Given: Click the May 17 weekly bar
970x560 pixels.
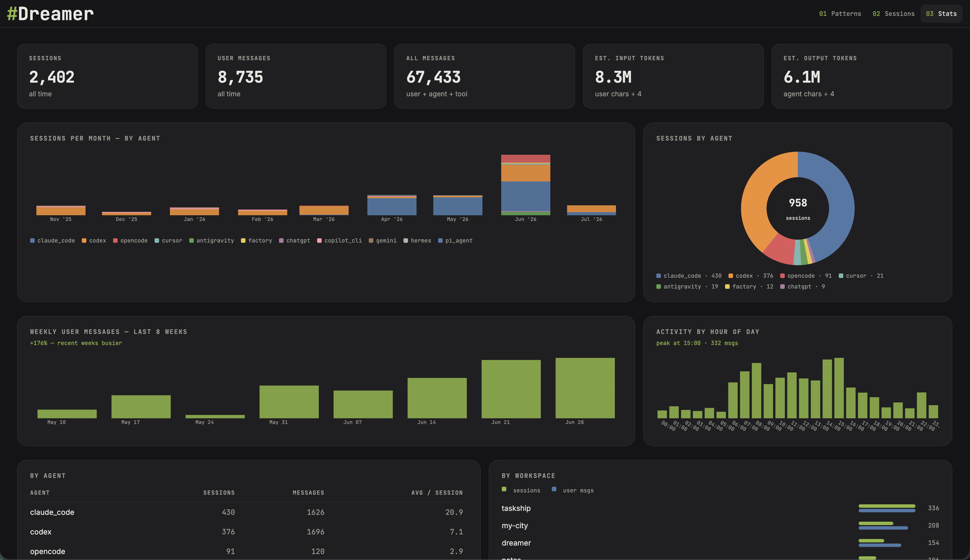Looking at the screenshot, I should [x=141, y=407].
